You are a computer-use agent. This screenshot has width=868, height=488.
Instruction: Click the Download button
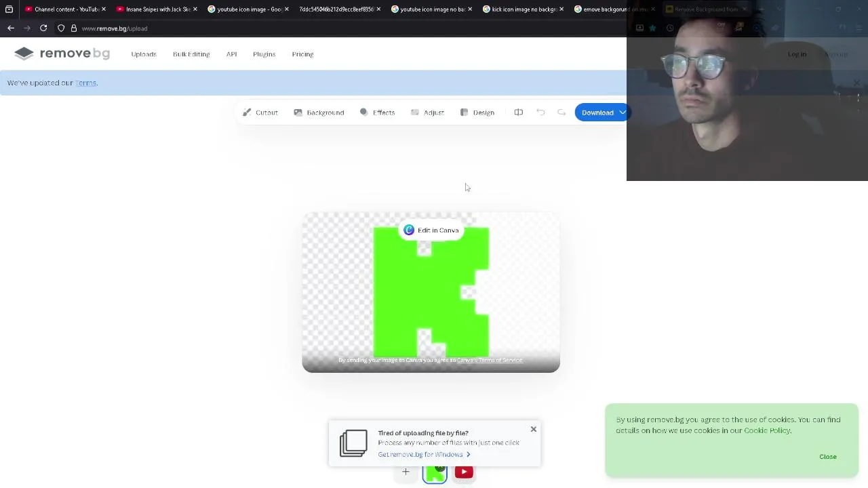tap(597, 113)
